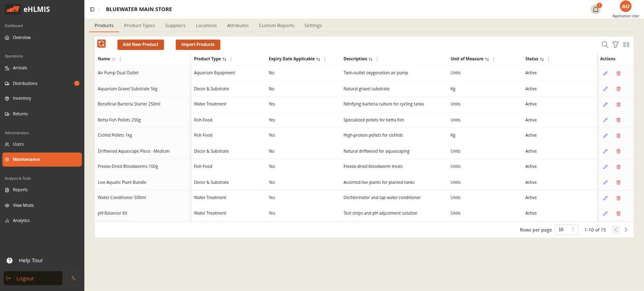Screen dimensions: 644x291
Task: Select the 'pH Balancer Kit' name cell
Action: point(142,213)
